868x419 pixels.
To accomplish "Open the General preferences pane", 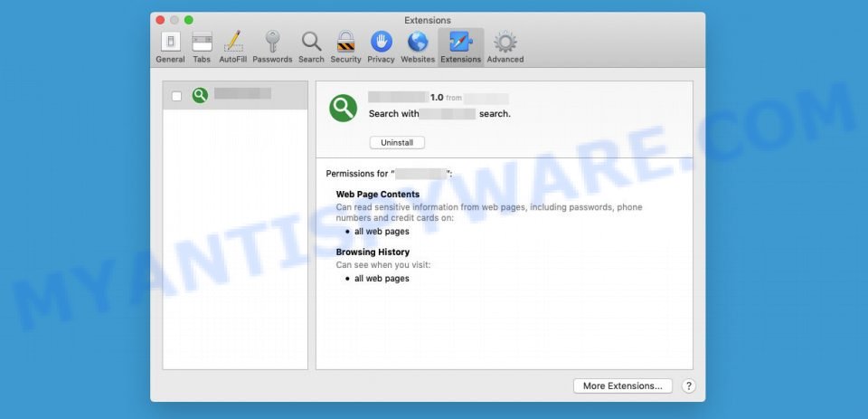I will click(x=170, y=47).
